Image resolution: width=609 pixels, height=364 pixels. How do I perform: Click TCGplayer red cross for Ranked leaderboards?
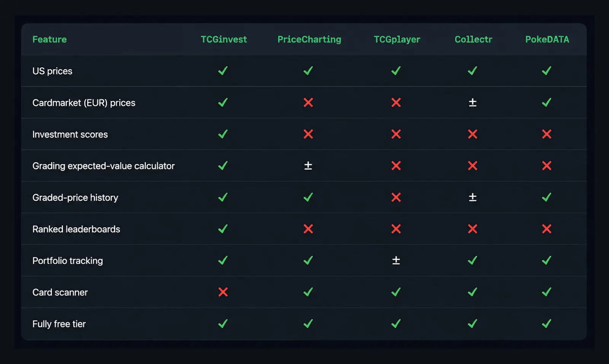pos(396,229)
